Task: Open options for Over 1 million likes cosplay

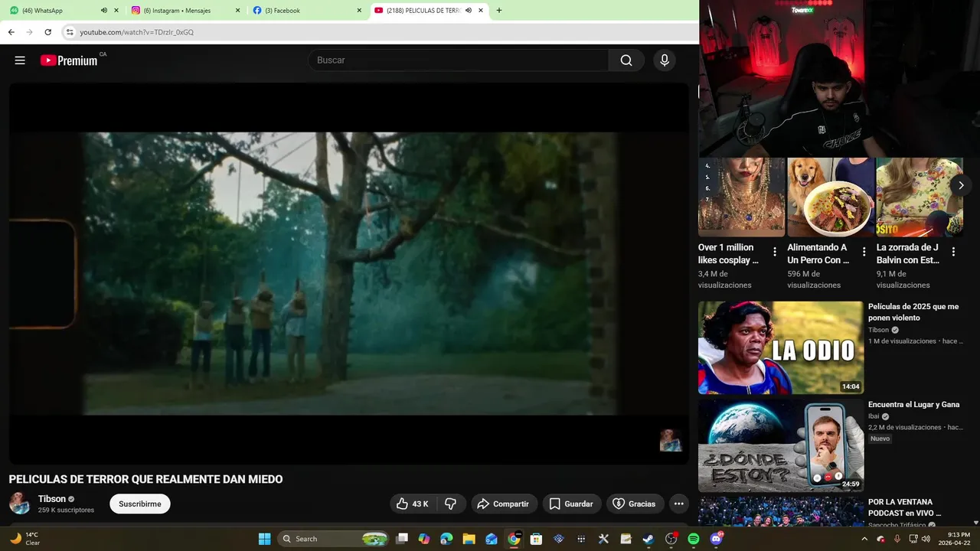Action: 775,252
